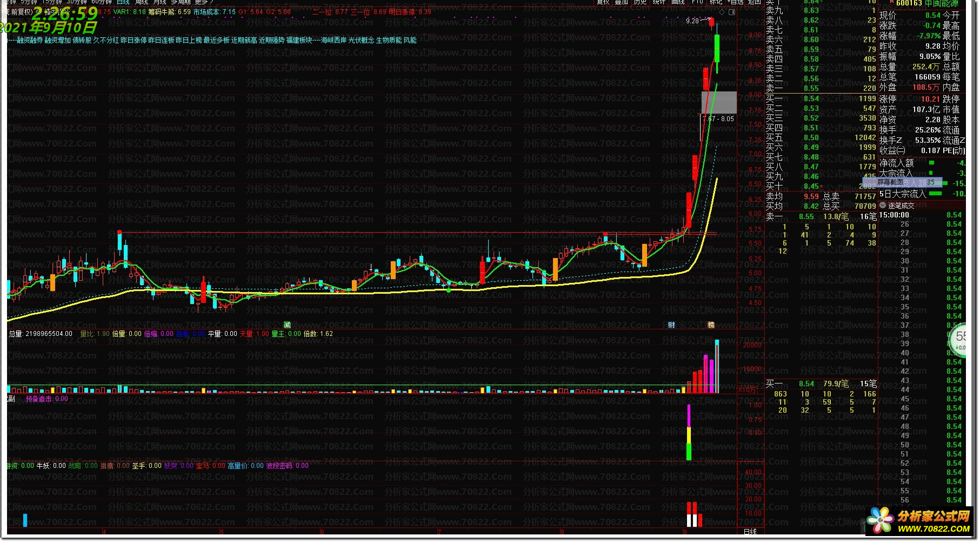
Task: Click the 最近多板 tag
Action: (216, 41)
